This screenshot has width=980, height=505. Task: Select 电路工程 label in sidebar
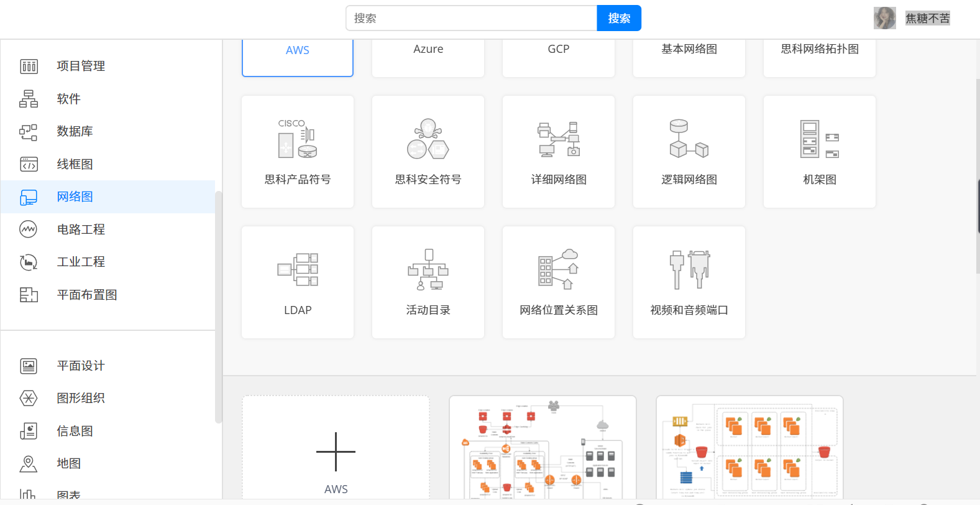click(x=81, y=229)
